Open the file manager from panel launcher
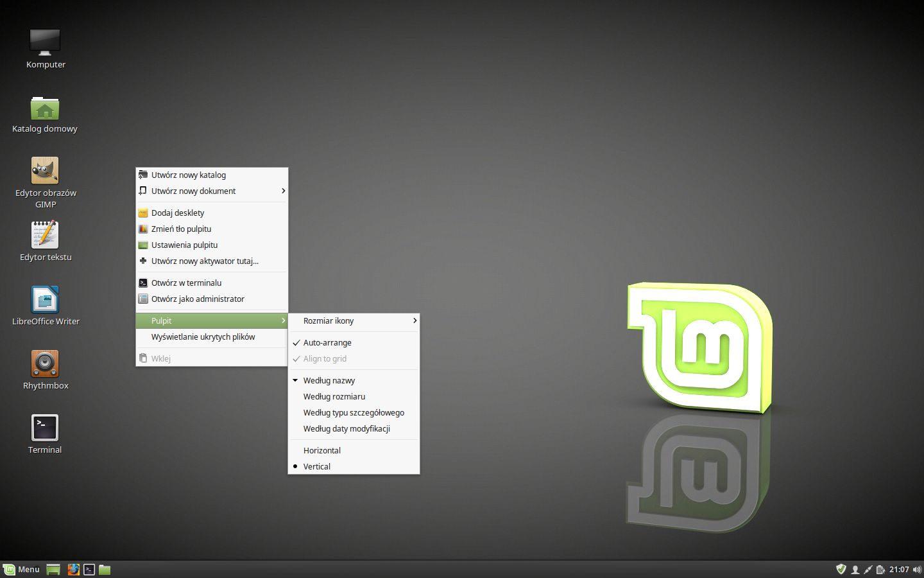Screen dimensions: 924x578 pyautogui.click(x=105, y=570)
